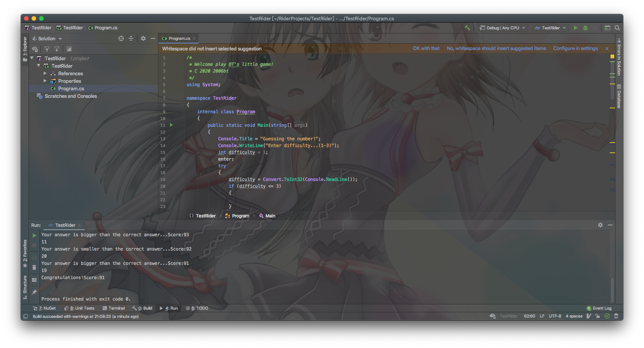Image resolution: width=644 pixels, height=348 pixels.
Task: Click the Stop square in the Run panel
Action: tap(34, 245)
